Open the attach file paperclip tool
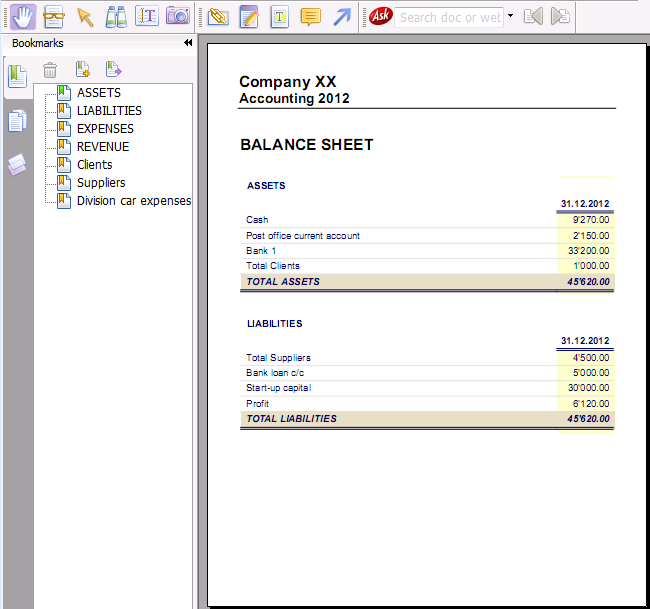The image size is (650, 609). [218, 17]
